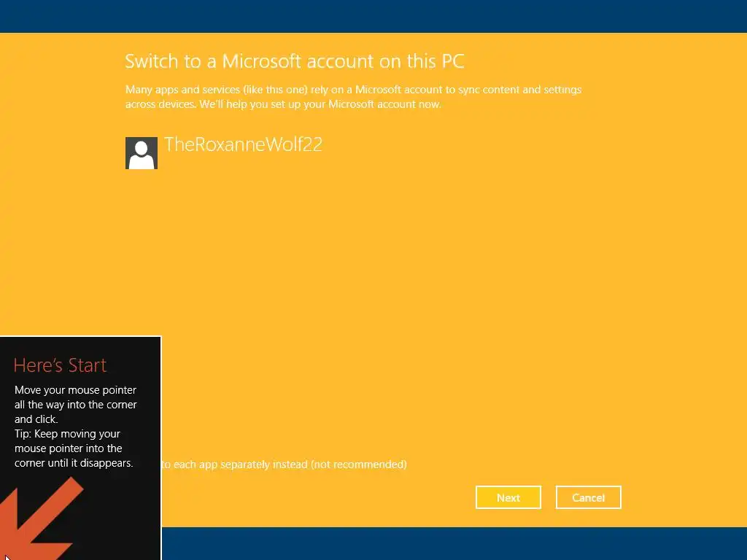Open the sign in to each app separately link
The height and width of the screenshot is (560, 747).
point(285,464)
